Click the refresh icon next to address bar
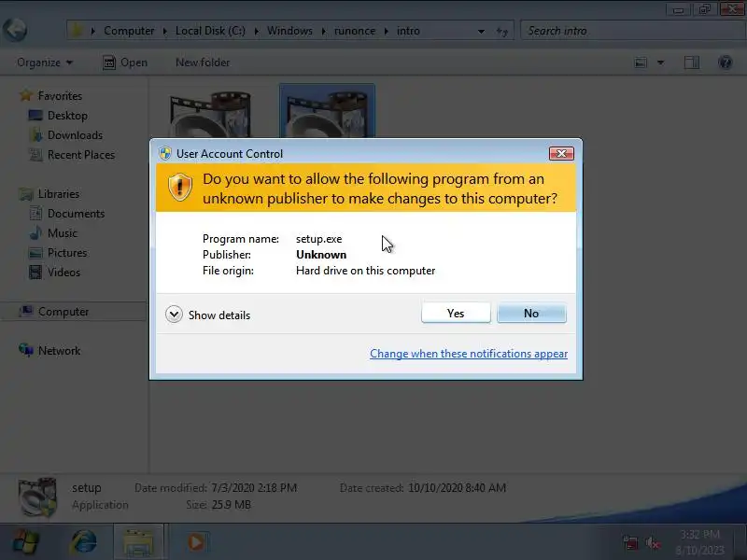Screen dimensions: 747x560 point(501,31)
